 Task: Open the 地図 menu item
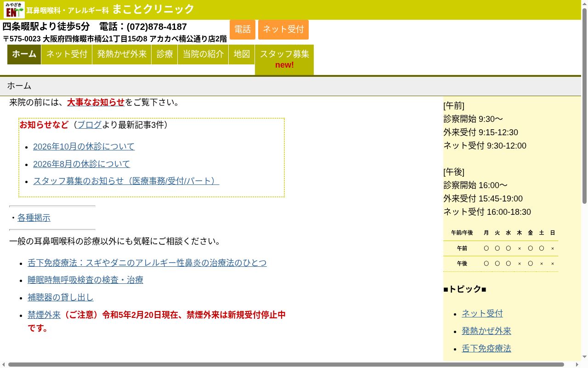242,54
